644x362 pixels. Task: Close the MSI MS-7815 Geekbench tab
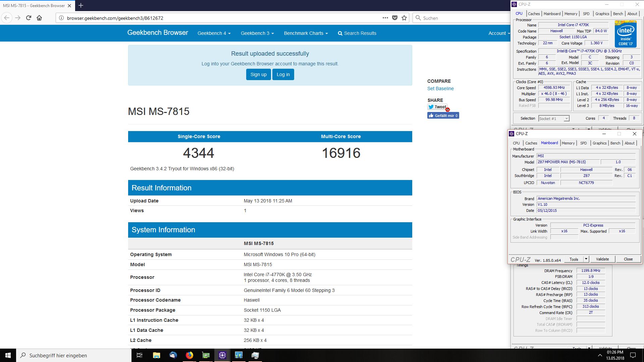pos(69,6)
